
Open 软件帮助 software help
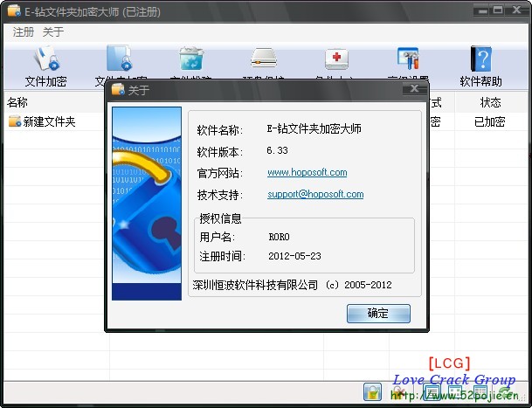pyautogui.click(x=480, y=67)
